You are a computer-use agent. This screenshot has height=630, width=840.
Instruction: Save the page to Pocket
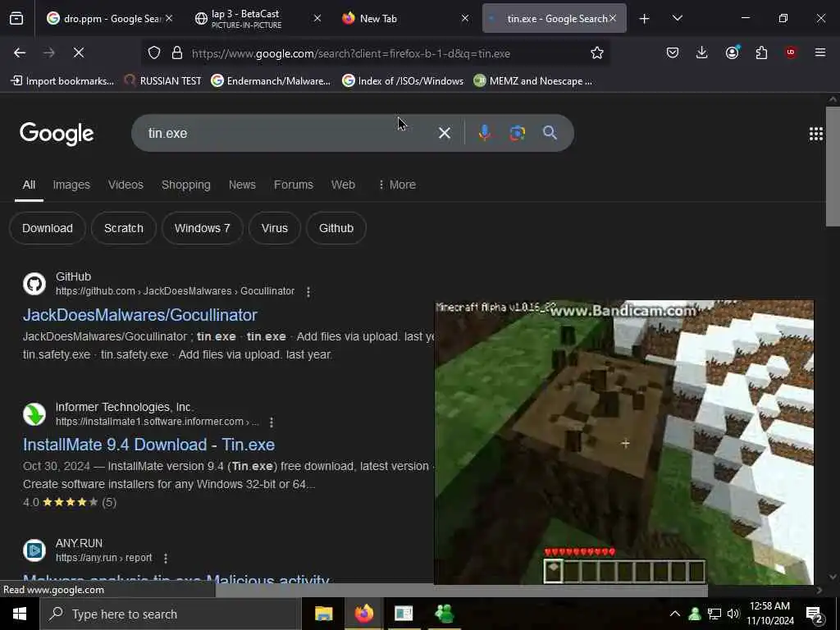tap(673, 52)
